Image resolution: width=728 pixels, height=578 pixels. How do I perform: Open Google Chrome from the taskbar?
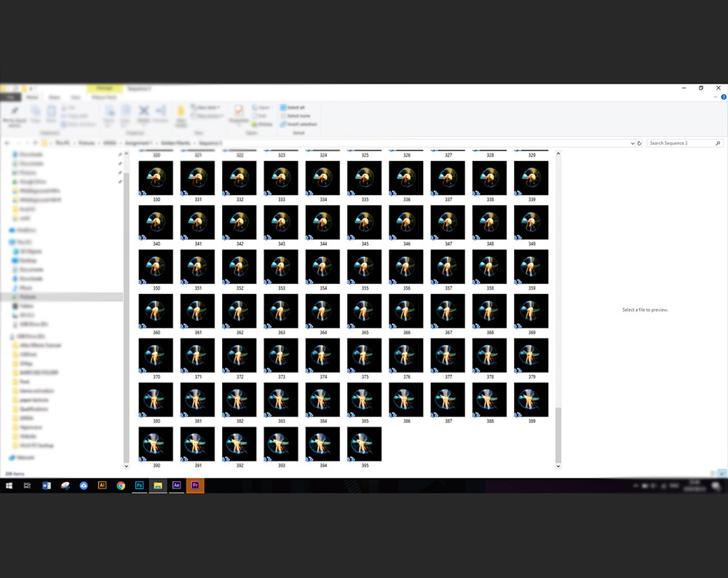pyautogui.click(x=121, y=486)
